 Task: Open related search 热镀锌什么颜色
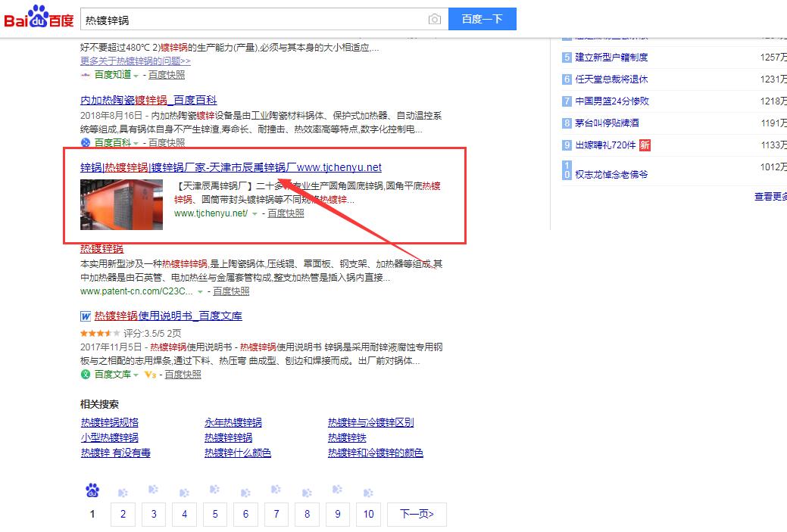(238, 453)
